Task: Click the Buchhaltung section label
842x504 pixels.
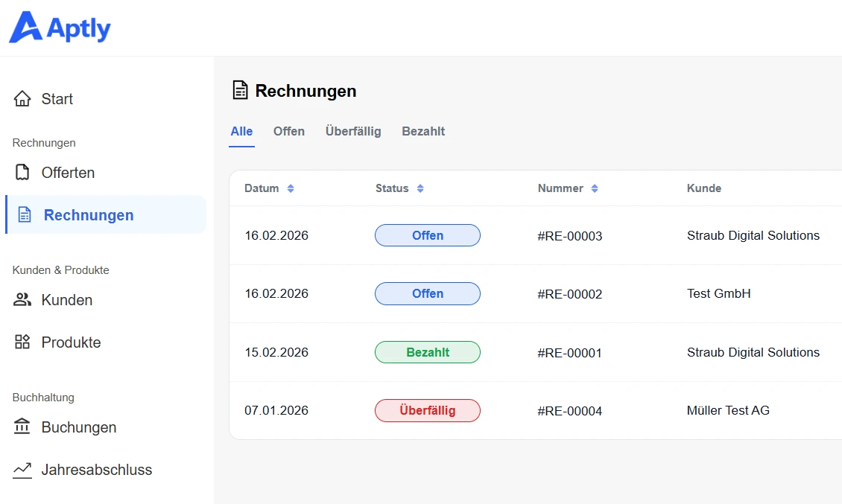Action: (43, 398)
